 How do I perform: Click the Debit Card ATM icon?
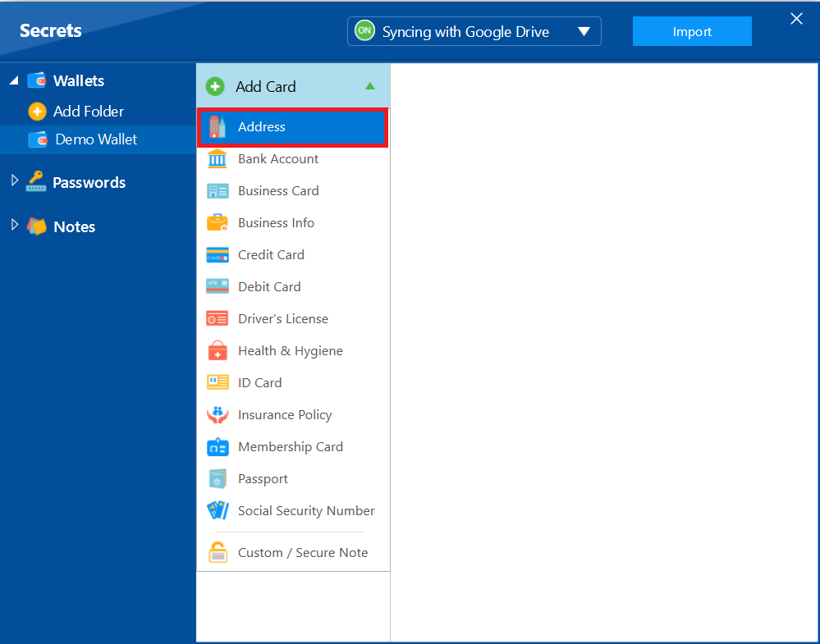pyautogui.click(x=217, y=286)
